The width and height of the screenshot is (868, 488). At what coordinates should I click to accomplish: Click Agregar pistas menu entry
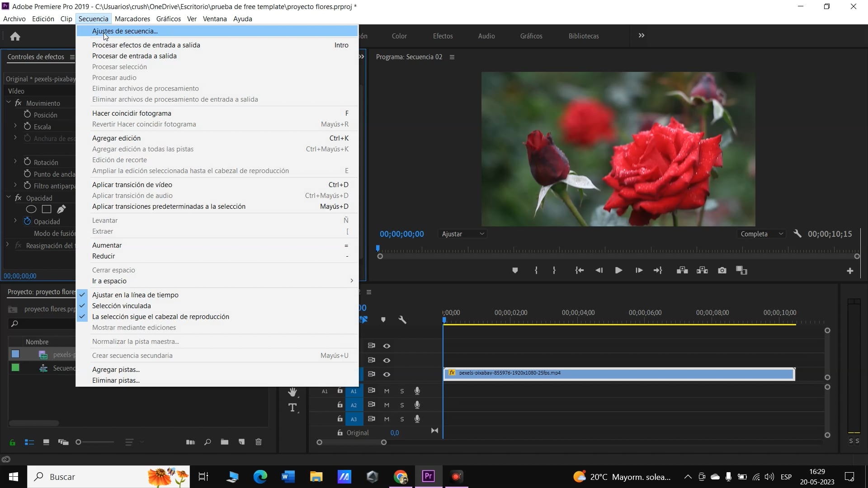click(x=217, y=370)
